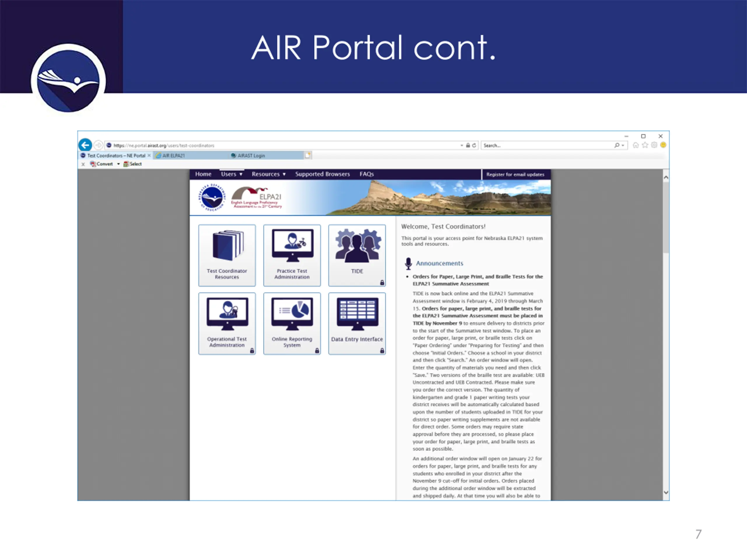Open the browser home icon
747x560 pixels.
[636, 145]
